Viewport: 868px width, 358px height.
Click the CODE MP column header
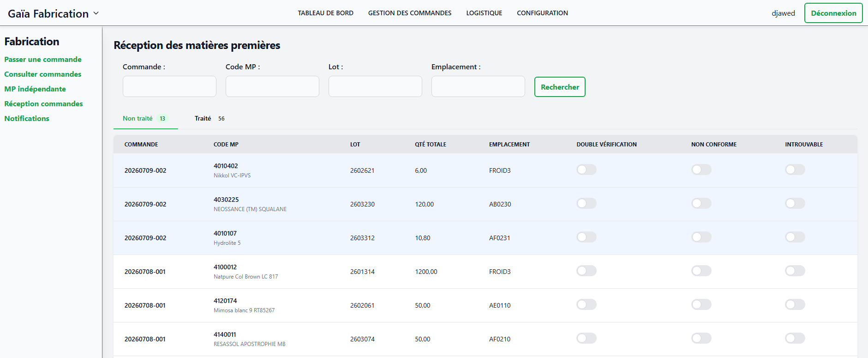tap(226, 145)
